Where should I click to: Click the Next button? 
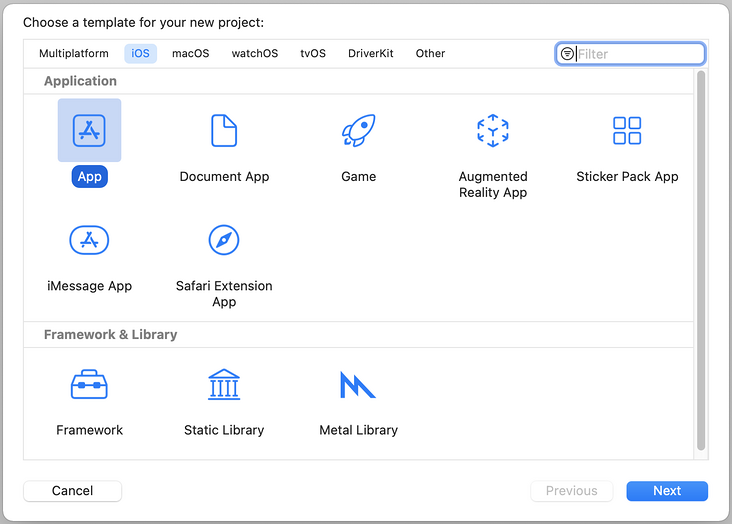coord(667,491)
